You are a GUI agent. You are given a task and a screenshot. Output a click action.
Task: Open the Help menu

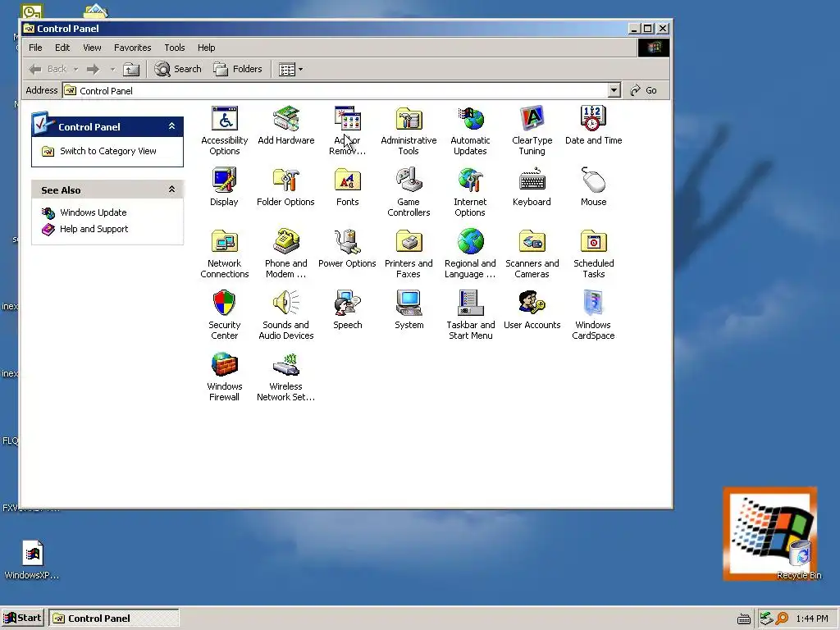206,48
